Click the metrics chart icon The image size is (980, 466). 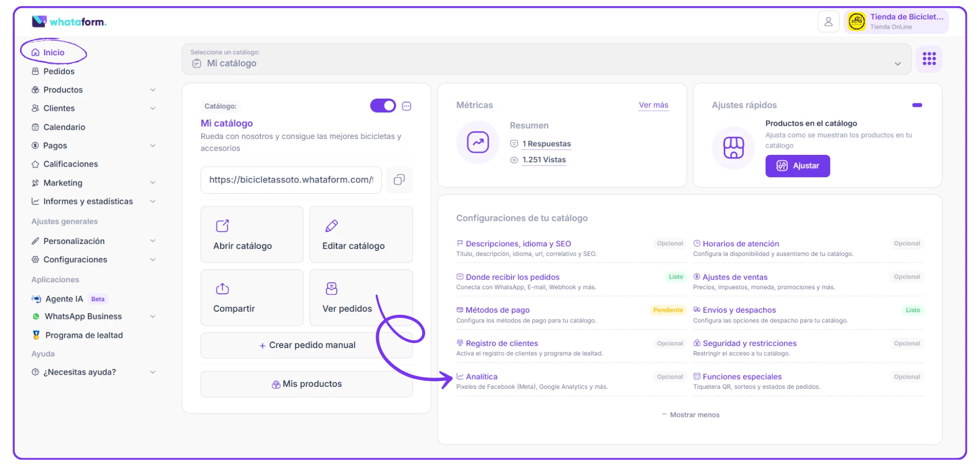[478, 143]
